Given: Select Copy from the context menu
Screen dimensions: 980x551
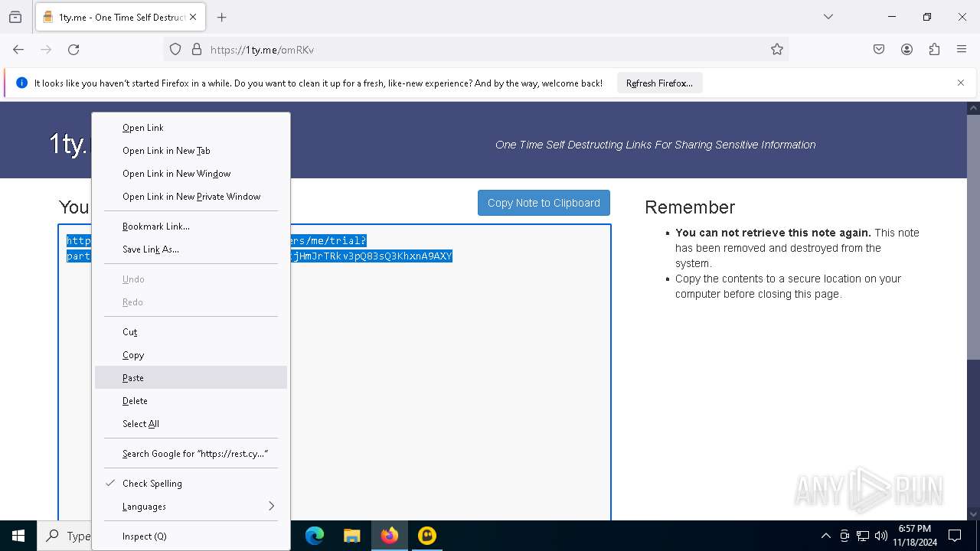Looking at the screenshot, I should pos(191,355).
